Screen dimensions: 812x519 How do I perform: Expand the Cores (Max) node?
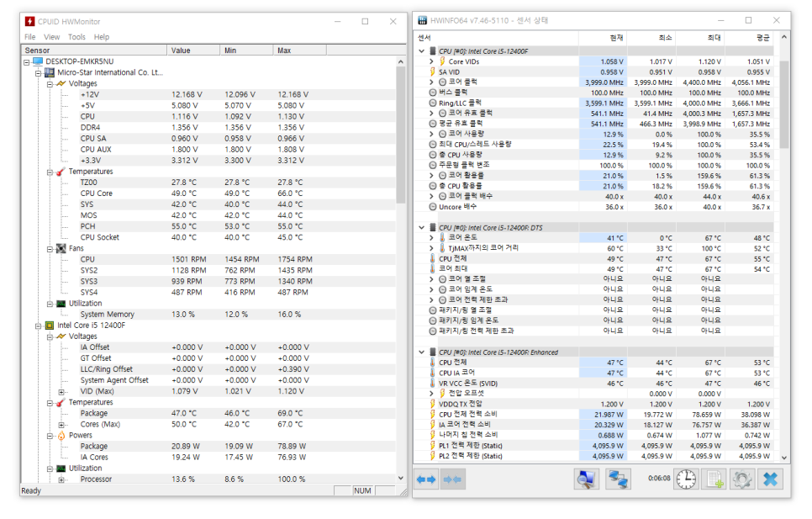coord(61,425)
